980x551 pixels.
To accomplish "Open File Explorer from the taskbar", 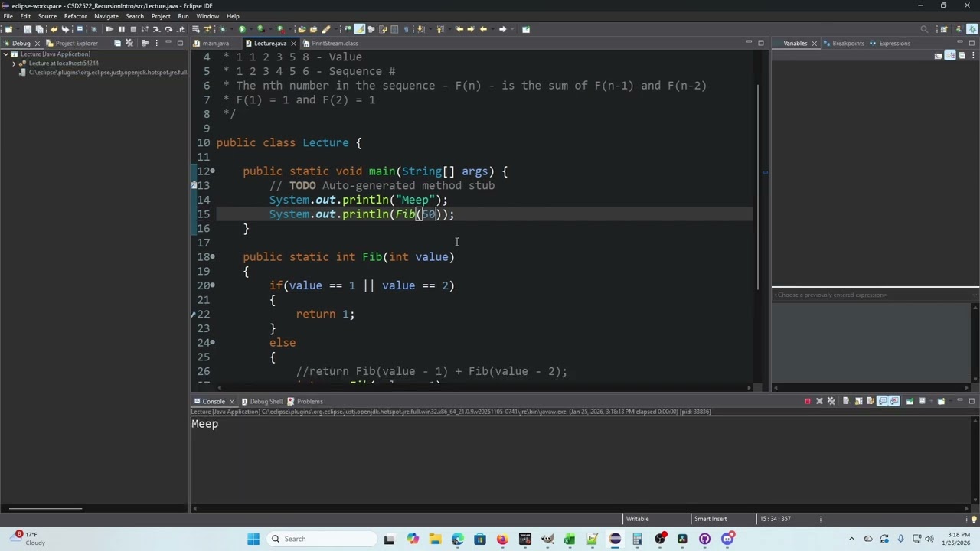I will (435, 539).
